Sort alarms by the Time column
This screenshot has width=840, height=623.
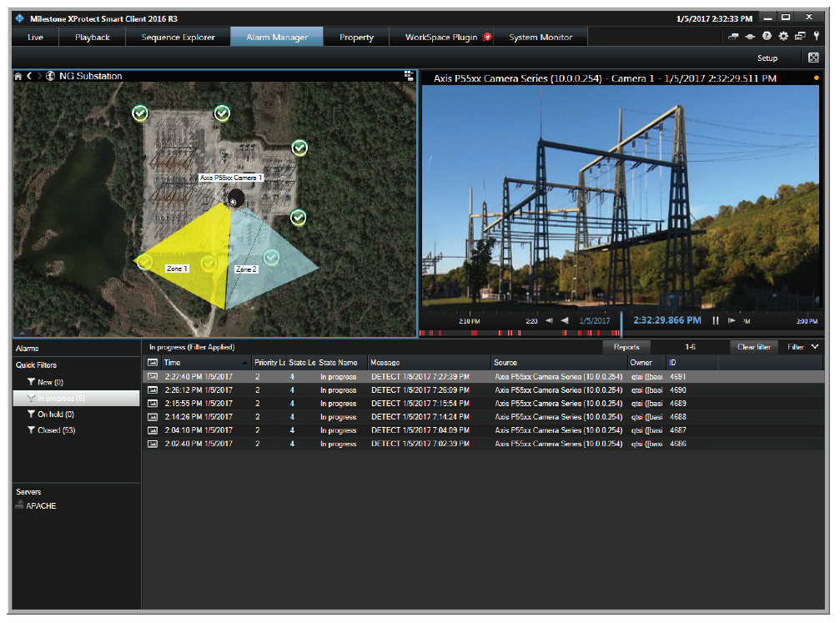[206, 363]
